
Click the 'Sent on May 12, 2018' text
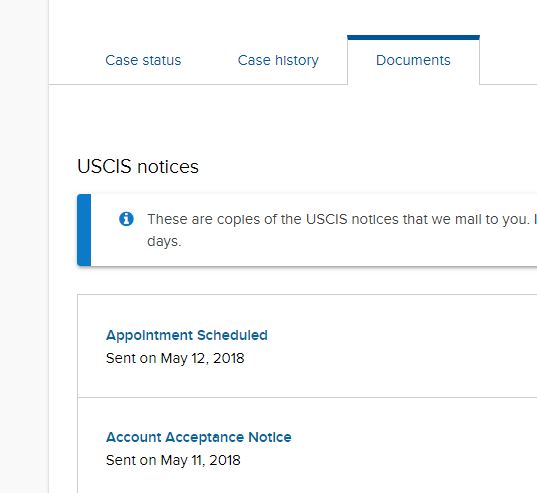(x=175, y=358)
